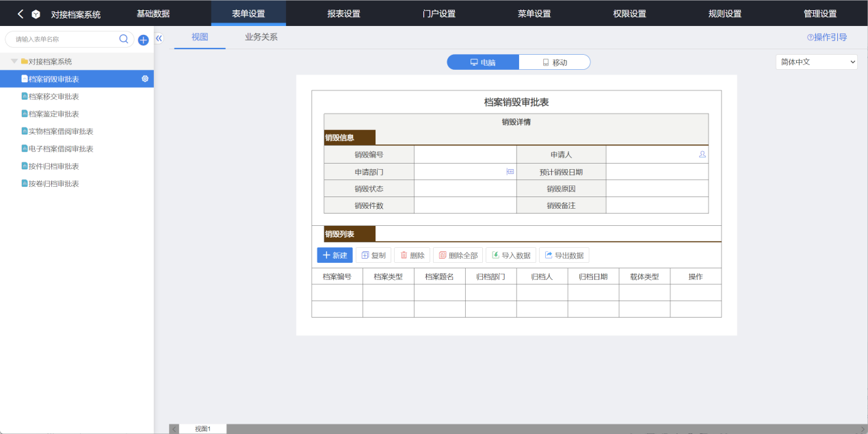Open the 简体中文 language dropdown
868x434 pixels.
[x=816, y=62]
